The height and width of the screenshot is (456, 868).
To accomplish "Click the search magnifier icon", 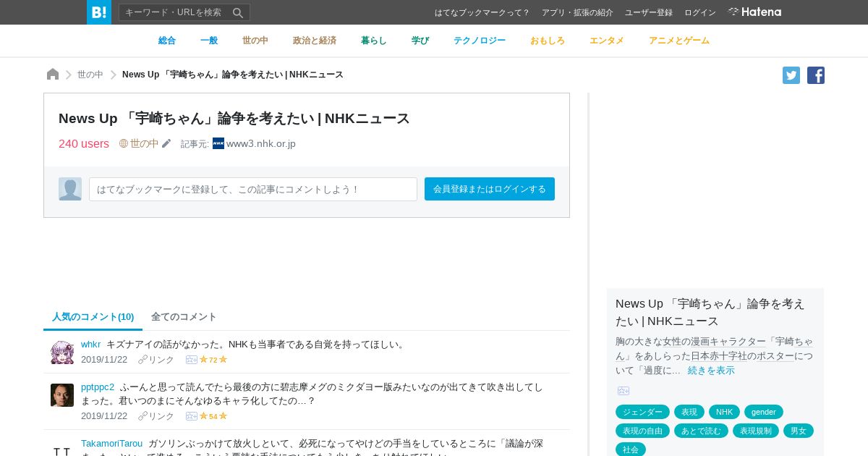I will coord(238,12).
